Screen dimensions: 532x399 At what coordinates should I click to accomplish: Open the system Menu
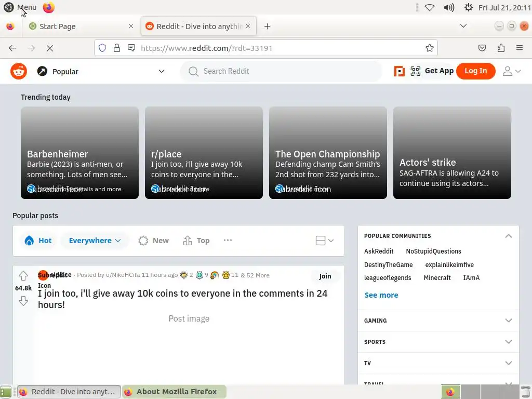pos(20,7)
